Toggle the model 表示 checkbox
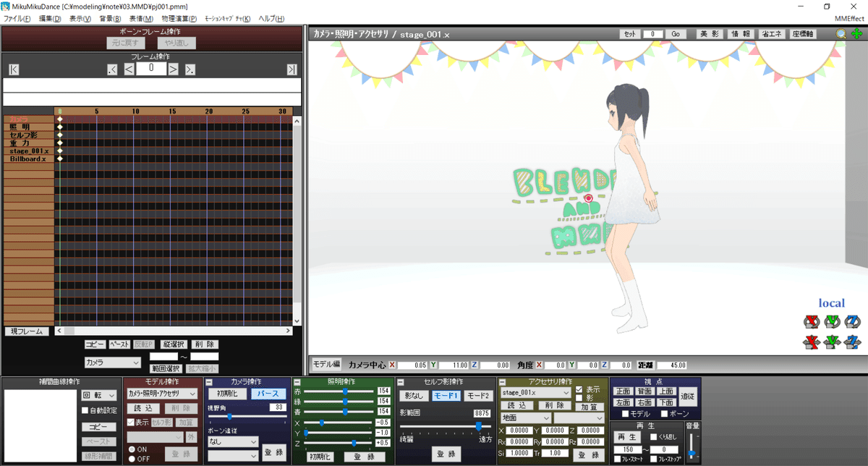The height and width of the screenshot is (466, 868). pos(130,422)
